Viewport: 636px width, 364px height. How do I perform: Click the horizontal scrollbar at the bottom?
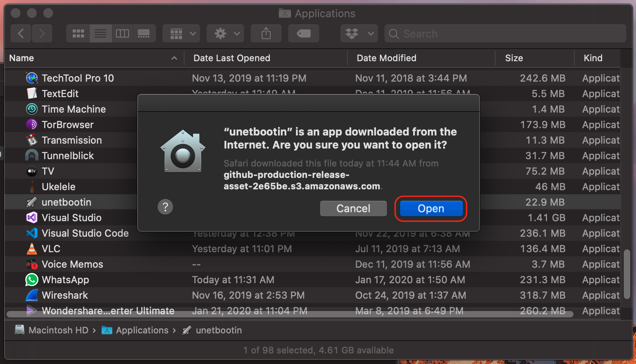pyautogui.click(x=290, y=314)
